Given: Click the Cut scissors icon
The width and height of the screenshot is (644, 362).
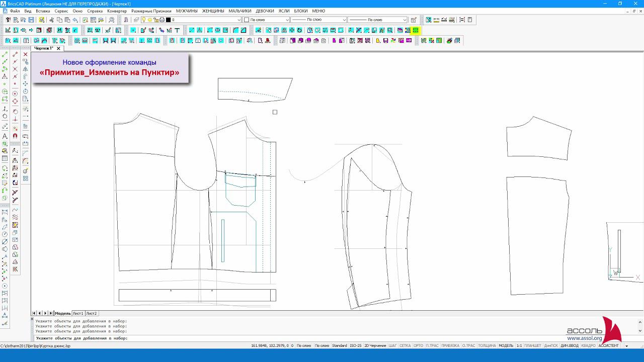Looking at the screenshot, I should (x=51, y=20).
